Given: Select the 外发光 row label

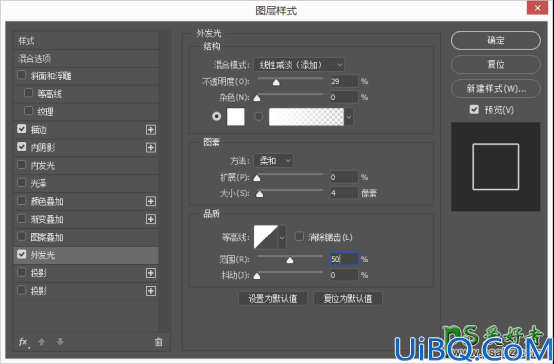Looking at the screenshot, I should click(42, 255).
